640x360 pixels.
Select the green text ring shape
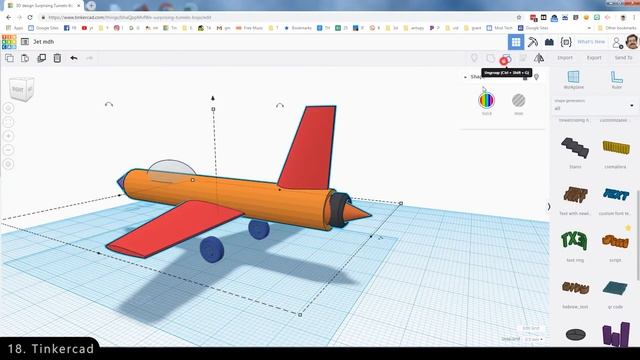click(575, 240)
